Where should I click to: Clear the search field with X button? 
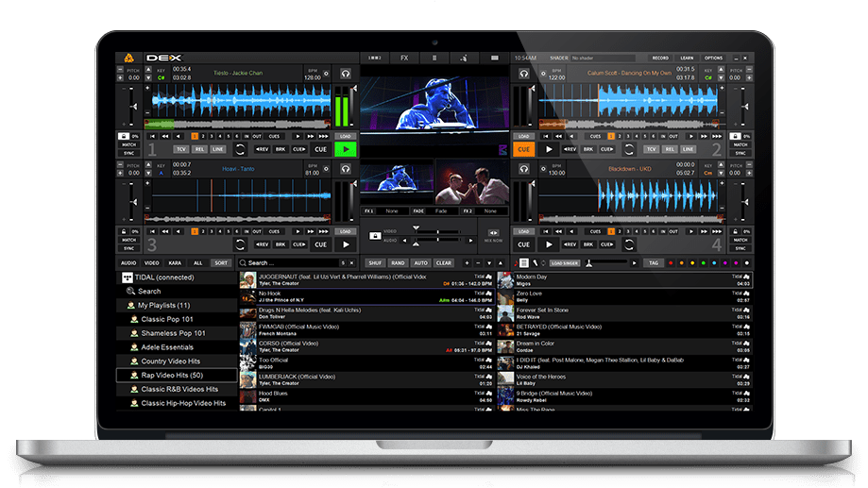(x=351, y=262)
